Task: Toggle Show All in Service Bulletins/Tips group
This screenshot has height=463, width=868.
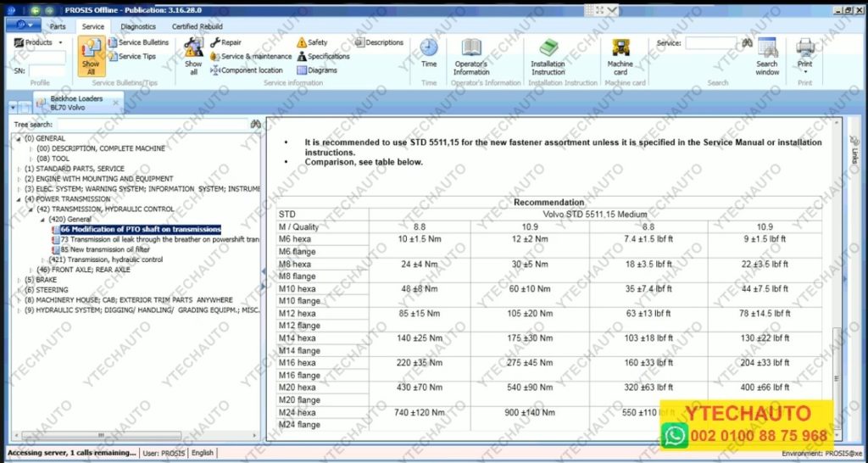Action: point(91,58)
